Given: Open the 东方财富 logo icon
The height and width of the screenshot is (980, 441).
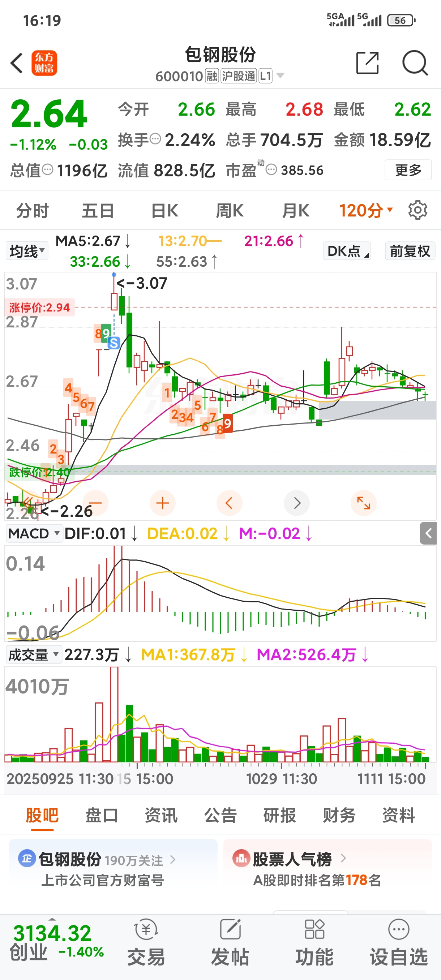Looking at the screenshot, I should pos(44,63).
